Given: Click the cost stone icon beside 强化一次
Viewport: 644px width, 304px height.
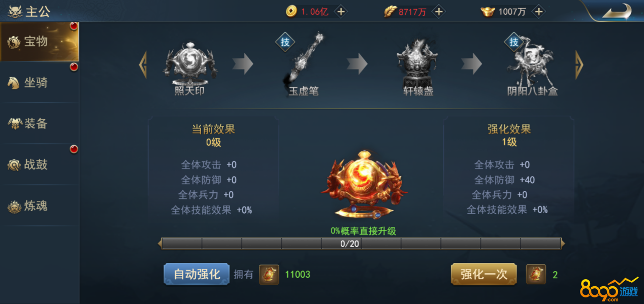Looking at the screenshot, I should pos(536,275).
